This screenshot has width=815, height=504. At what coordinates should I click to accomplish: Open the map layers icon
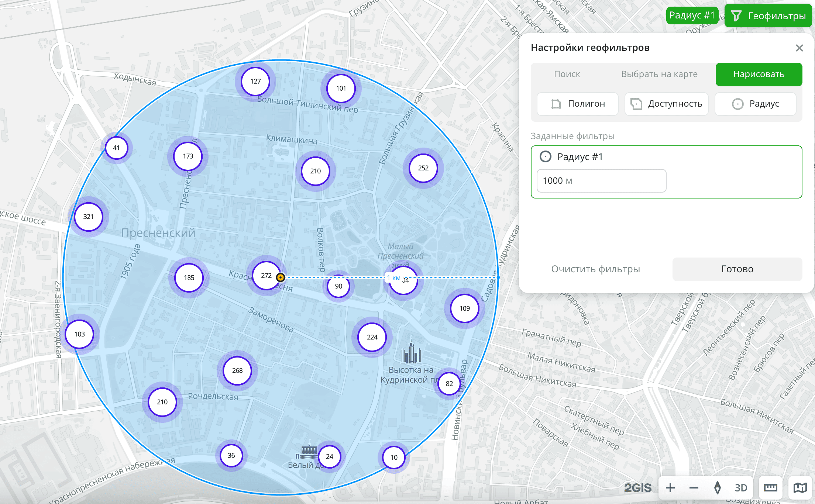click(x=800, y=488)
